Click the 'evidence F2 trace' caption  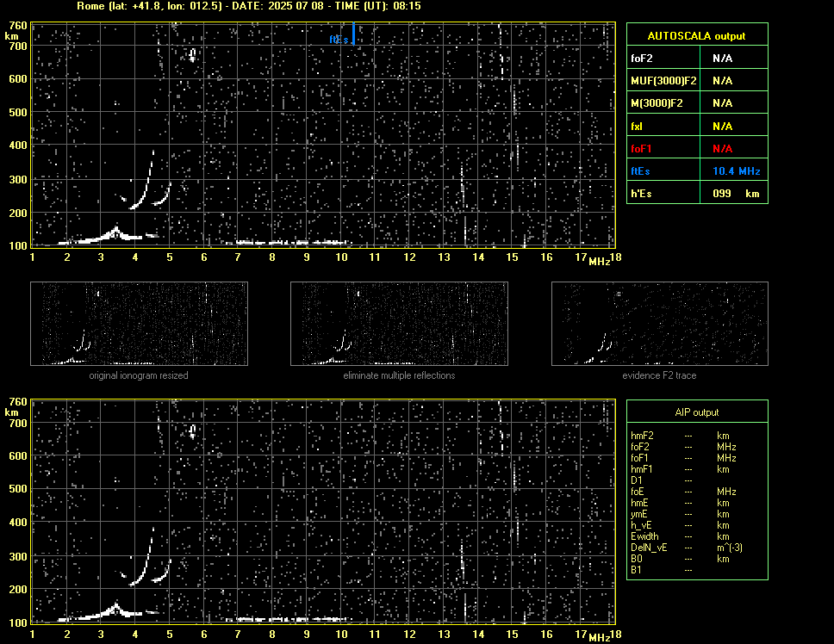tap(659, 375)
